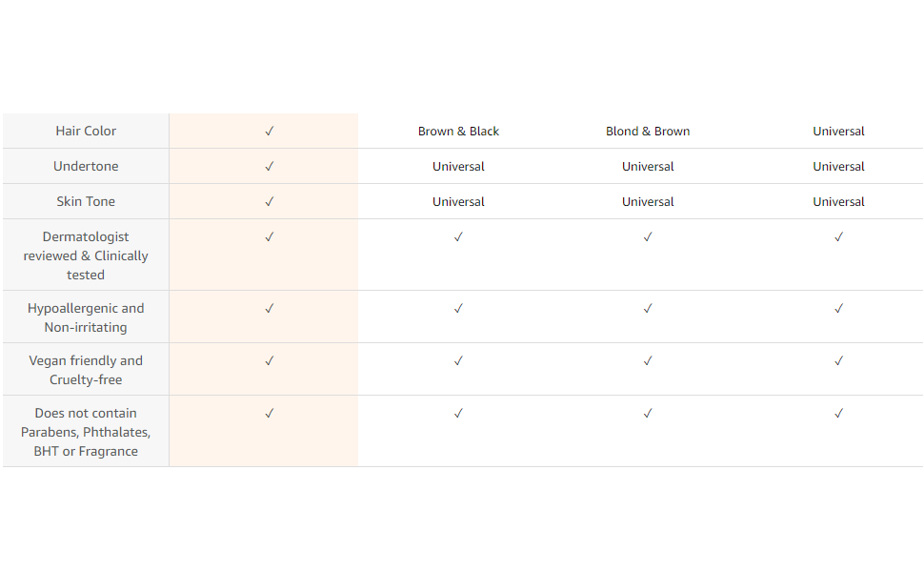924x572 pixels.
Task: Click the highlighted checkmark in Undertone row
Action: [x=270, y=167]
